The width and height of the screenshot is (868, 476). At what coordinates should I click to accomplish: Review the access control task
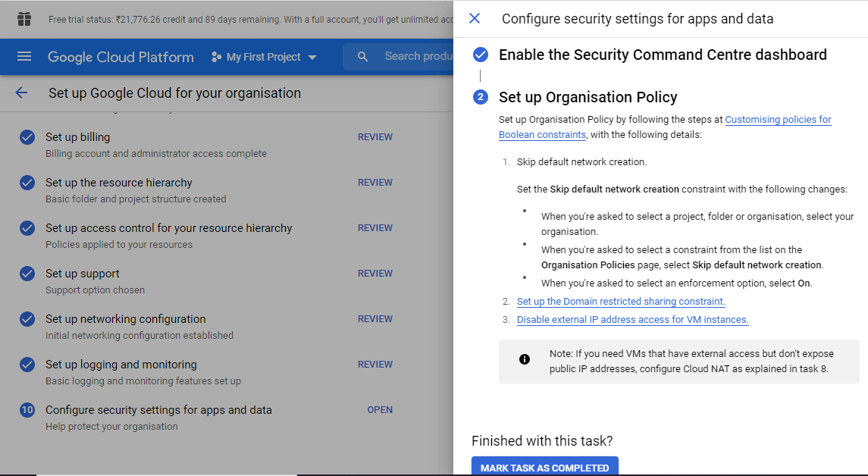(x=374, y=227)
